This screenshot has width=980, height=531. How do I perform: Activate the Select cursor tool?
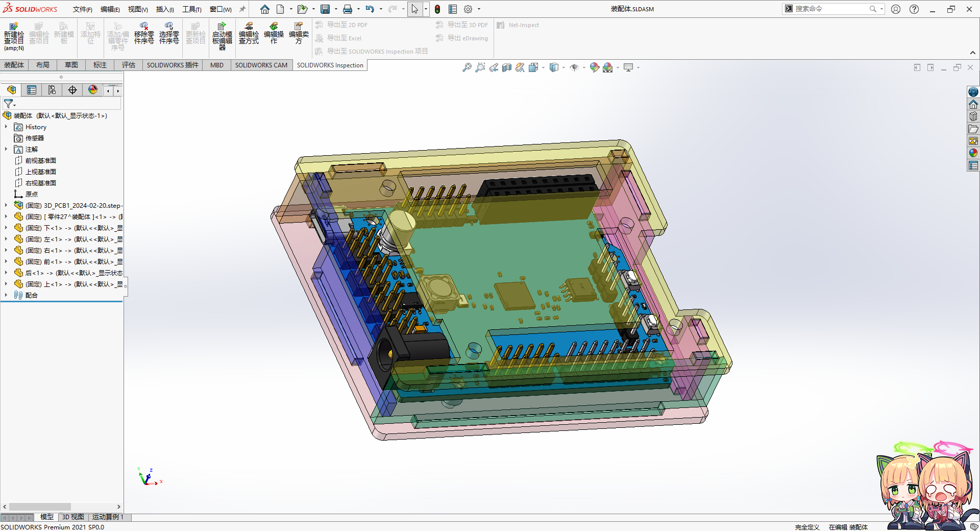(415, 9)
